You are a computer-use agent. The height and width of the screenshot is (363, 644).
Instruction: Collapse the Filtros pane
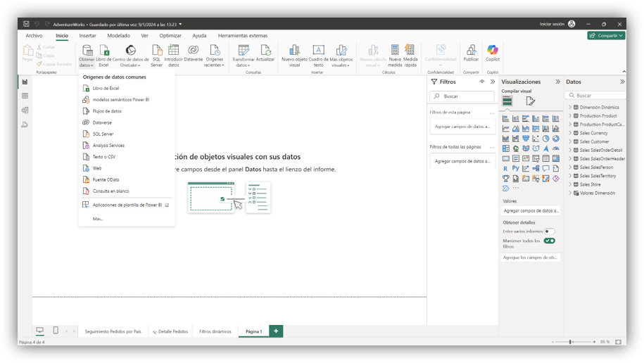click(x=493, y=82)
